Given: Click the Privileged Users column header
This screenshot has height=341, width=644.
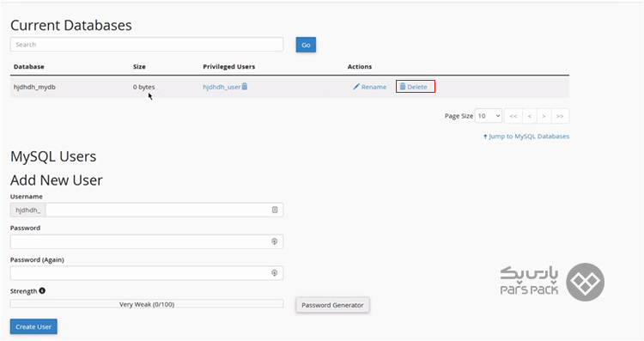Looking at the screenshot, I should (228, 66).
